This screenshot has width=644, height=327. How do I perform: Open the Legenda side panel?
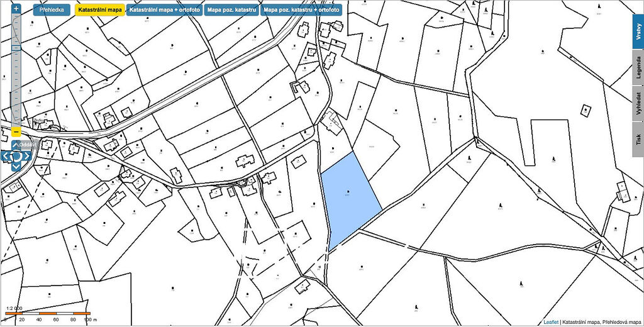click(x=638, y=67)
